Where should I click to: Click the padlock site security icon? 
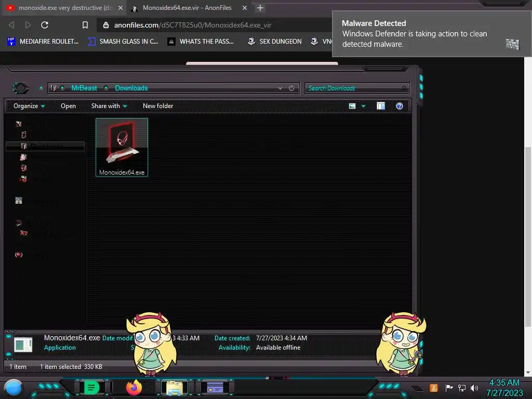click(106, 25)
